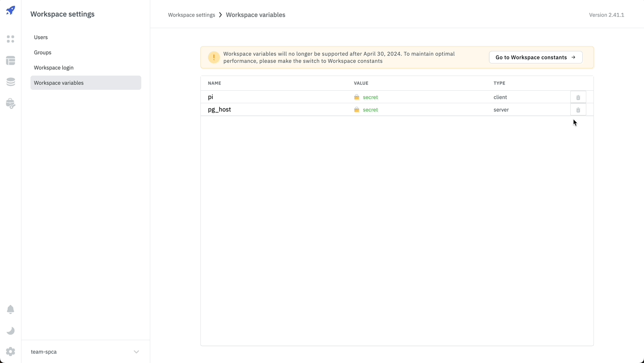The width and height of the screenshot is (644, 363).
Task: Click the ToolJet rocket logo
Action: [x=11, y=10]
